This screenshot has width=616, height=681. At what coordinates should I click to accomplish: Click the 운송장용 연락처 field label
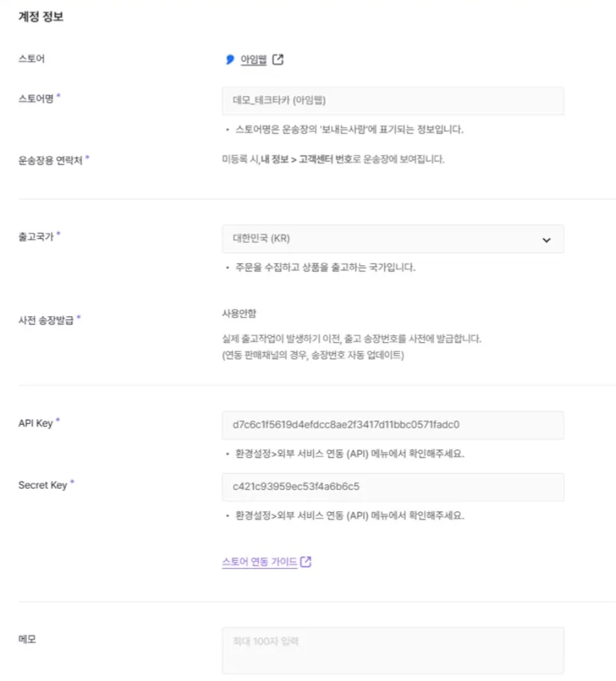[51, 160]
